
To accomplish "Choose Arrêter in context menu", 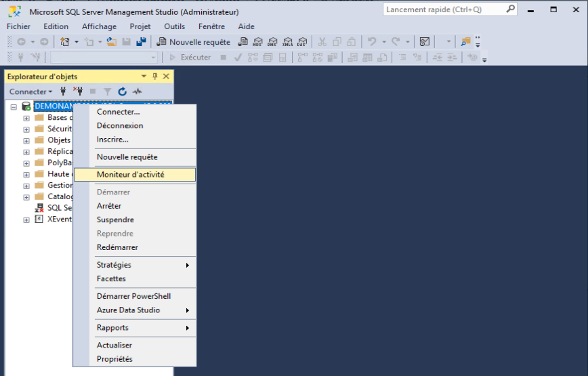I will [x=135, y=206].
